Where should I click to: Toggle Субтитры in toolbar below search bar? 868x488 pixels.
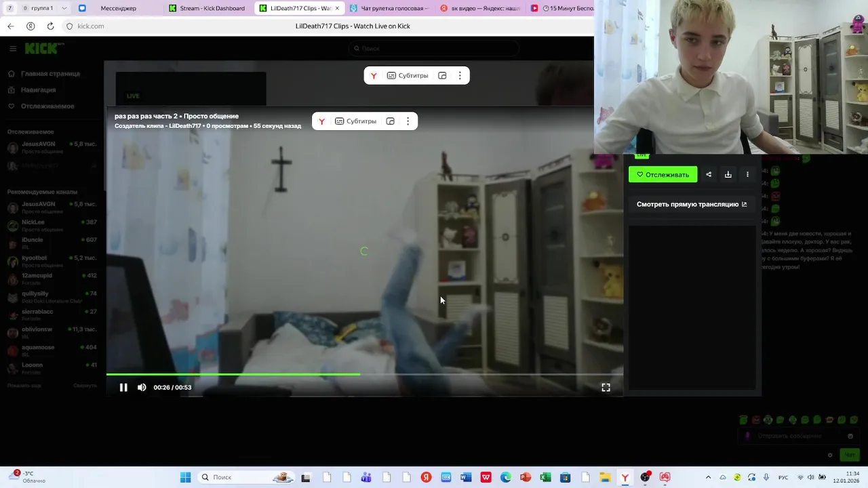pos(408,76)
